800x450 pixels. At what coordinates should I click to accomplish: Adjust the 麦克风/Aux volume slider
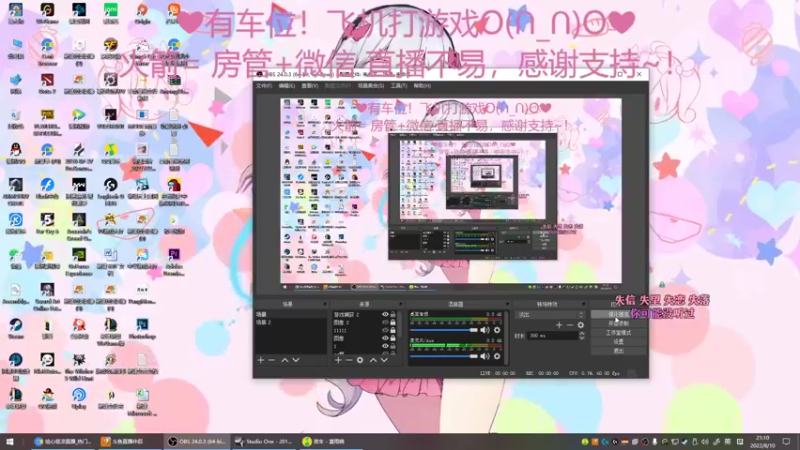pyautogui.click(x=443, y=356)
